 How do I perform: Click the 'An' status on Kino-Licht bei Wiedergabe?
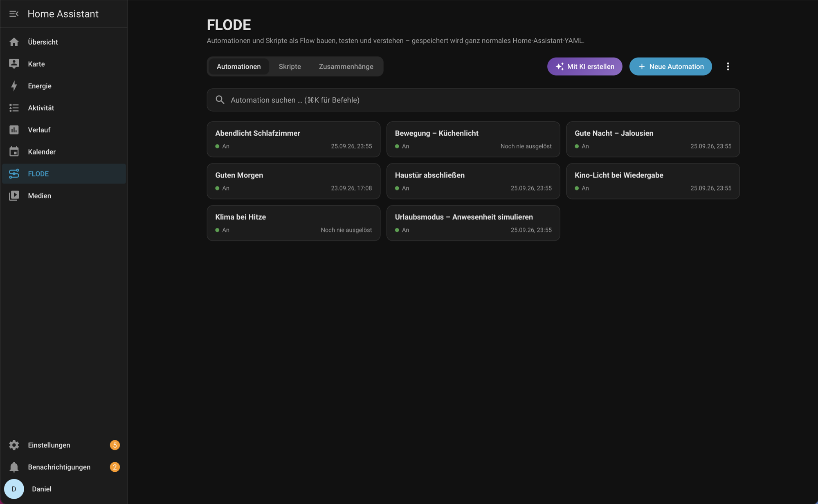click(x=585, y=188)
